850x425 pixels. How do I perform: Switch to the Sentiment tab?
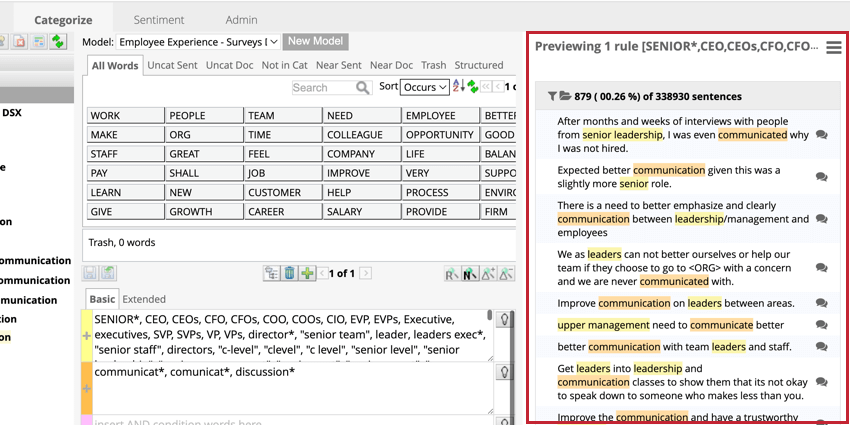click(159, 19)
